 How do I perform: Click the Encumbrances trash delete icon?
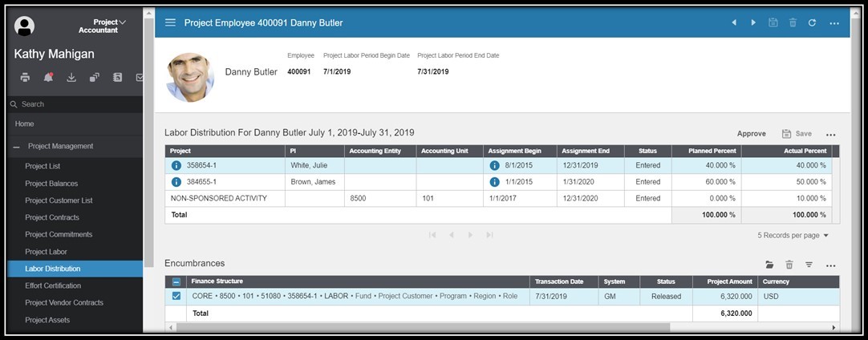[x=789, y=265]
